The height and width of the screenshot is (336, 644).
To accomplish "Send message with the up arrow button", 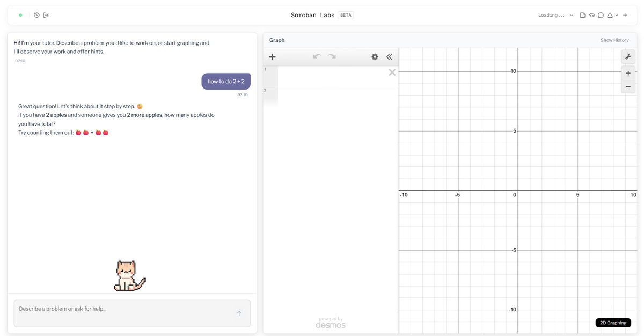I will [239, 313].
